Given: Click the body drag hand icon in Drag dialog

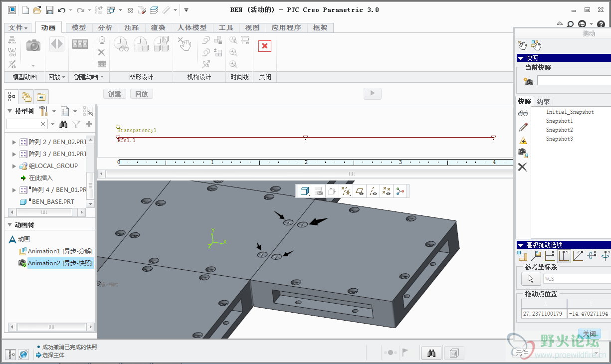Looking at the screenshot, I should tap(536, 45).
